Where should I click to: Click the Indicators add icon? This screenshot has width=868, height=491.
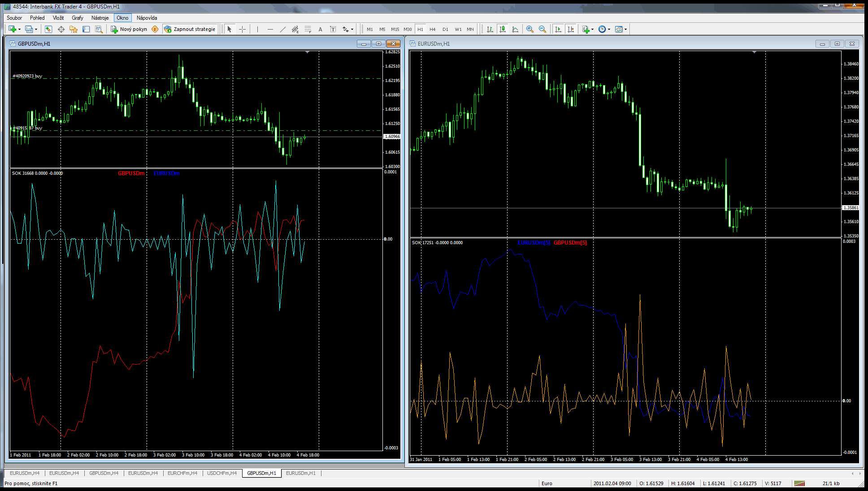pyautogui.click(x=586, y=29)
